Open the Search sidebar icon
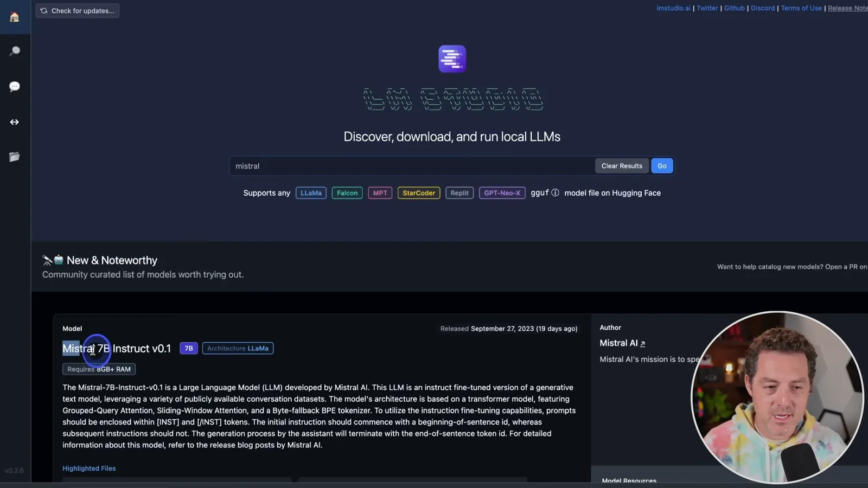 [15, 51]
